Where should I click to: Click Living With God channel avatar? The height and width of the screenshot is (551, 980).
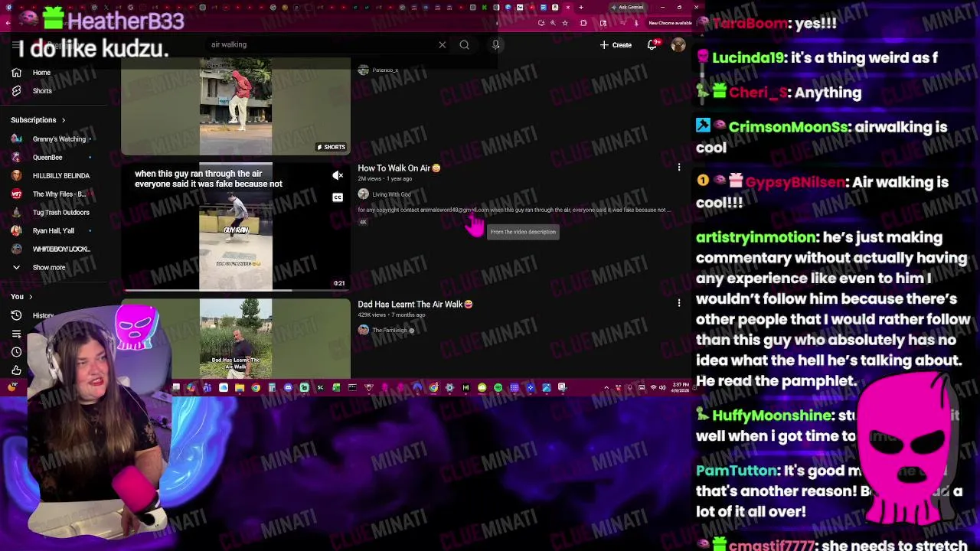[x=364, y=194]
